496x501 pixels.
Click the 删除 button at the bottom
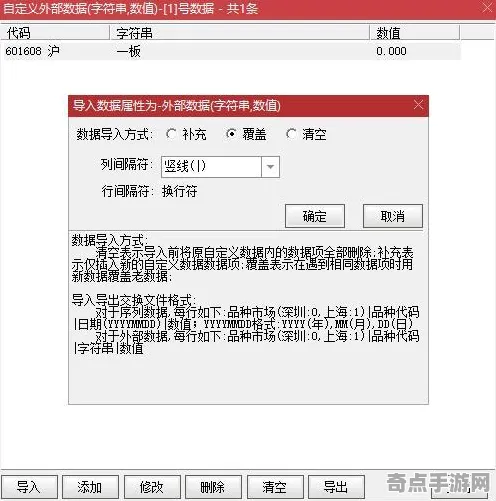point(213,487)
